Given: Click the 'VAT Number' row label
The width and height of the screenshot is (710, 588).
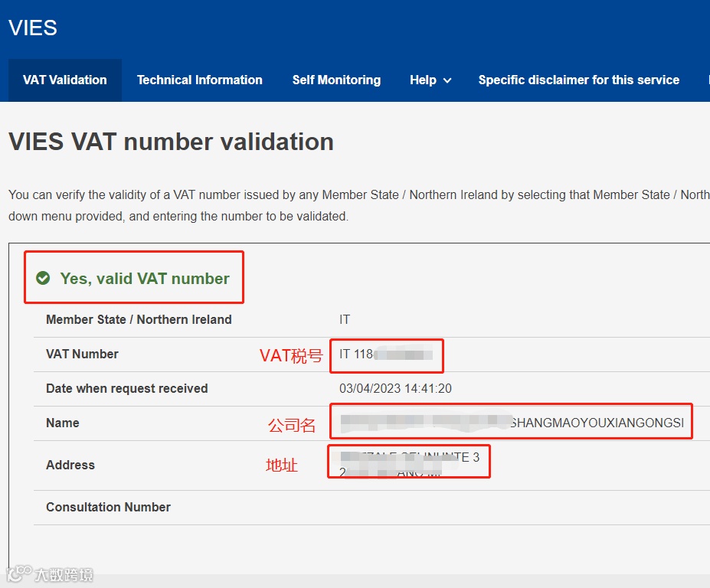Looking at the screenshot, I should [x=82, y=354].
